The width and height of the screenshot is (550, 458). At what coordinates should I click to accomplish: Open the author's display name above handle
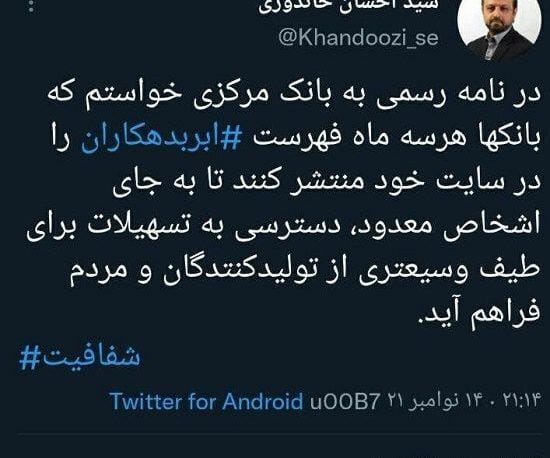pos(349,6)
